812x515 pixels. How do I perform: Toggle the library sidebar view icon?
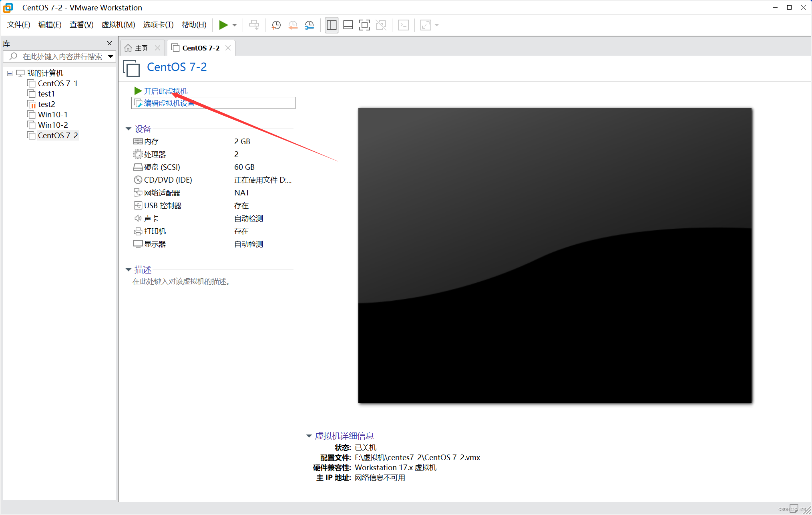(x=332, y=25)
